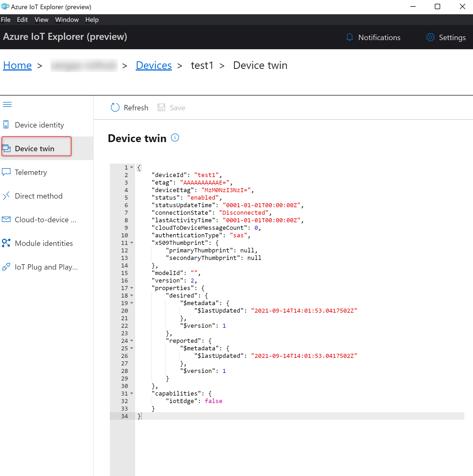Click the IoT Plug and Play plug icon

pyautogui.click(x=6, y=267)
